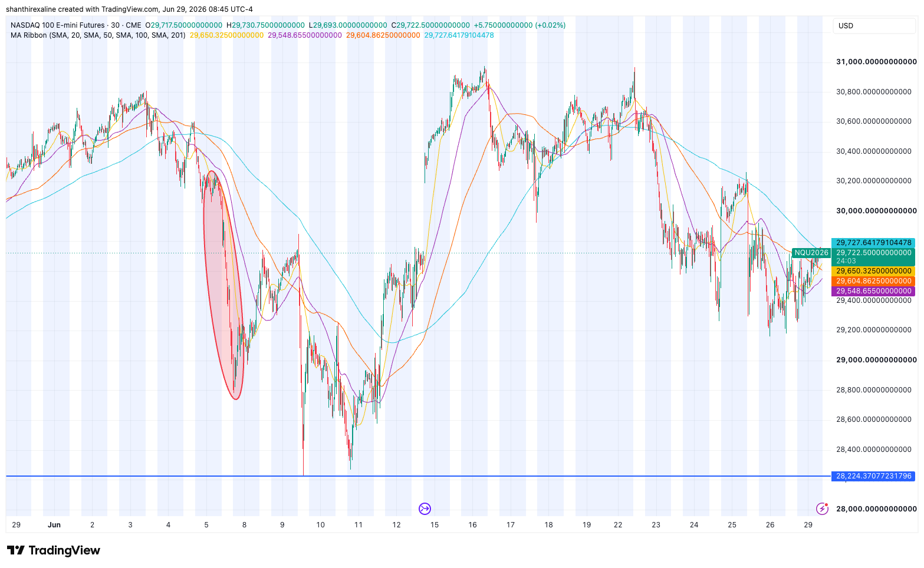Click the date 22 label on time axis
Screen dimensions: 924x568
coord(618,524)
